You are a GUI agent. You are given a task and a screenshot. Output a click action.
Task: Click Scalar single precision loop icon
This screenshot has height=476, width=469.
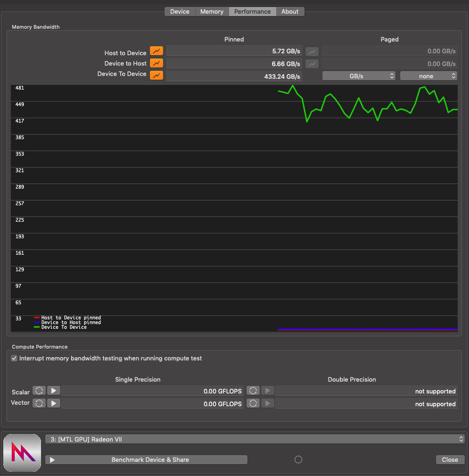[x=39, y=391]
